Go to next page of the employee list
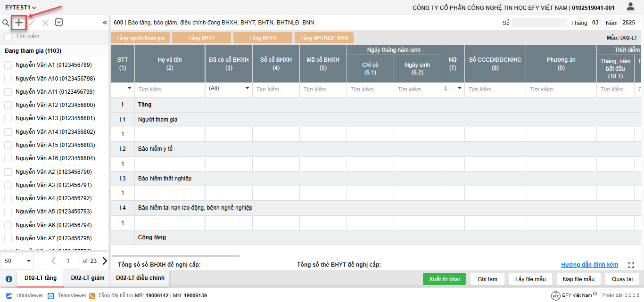This screenshot has width=644, height=302. point(105,261)
